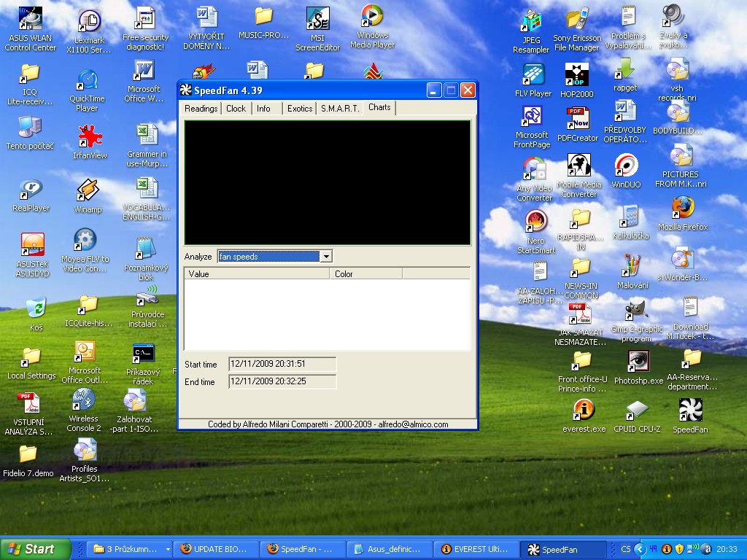
Task: Open RealPlayer desktop shortcut
Action: click(x=31, y=196)
